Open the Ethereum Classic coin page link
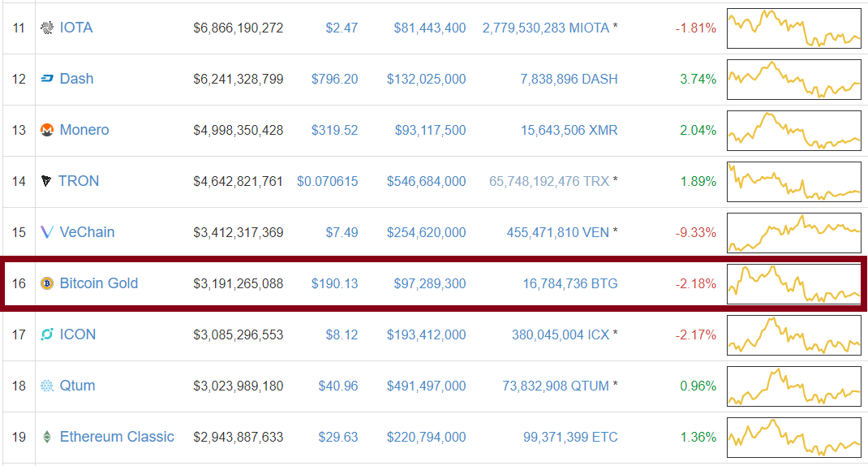 (x=117, y=437)
